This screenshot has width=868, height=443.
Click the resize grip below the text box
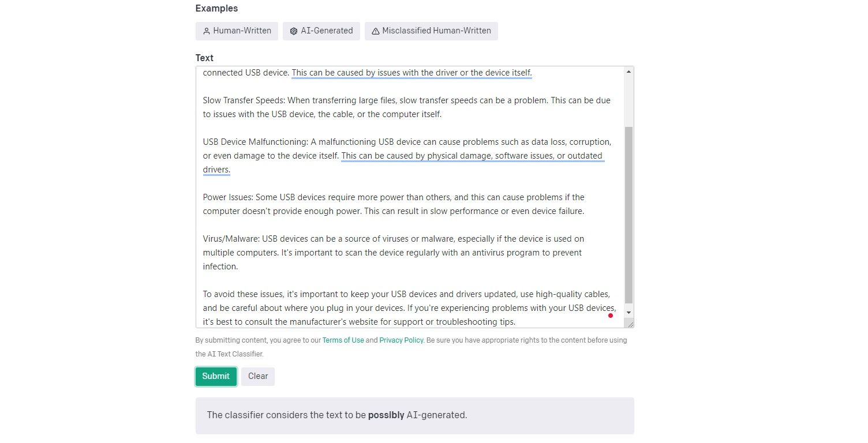click(x=631, y=325)
